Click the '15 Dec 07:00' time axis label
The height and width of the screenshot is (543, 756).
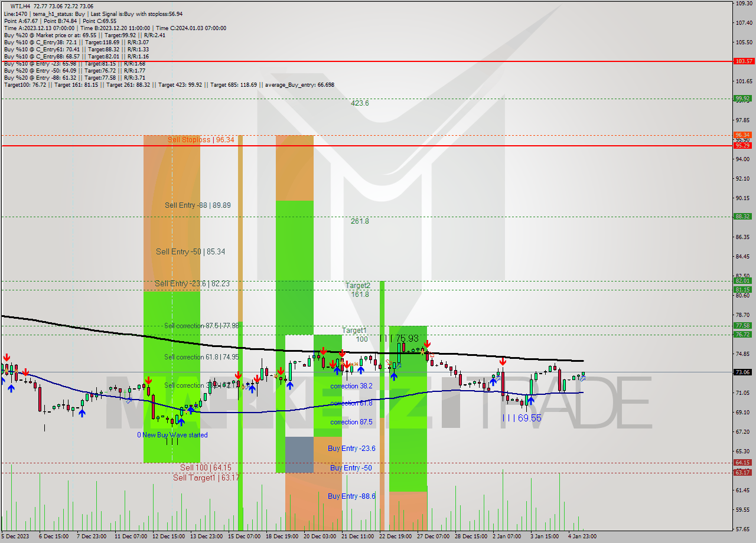coord(244,536)
